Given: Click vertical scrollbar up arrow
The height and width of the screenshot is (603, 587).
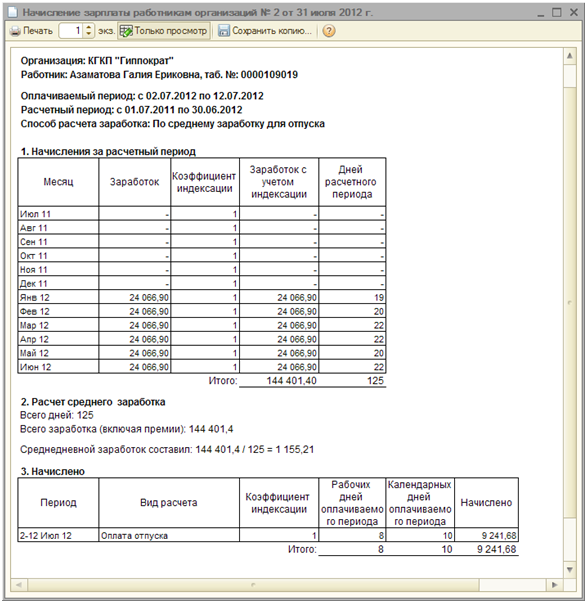Looking at the screenshot, I should pyautogui.click(x=570, y=56).
